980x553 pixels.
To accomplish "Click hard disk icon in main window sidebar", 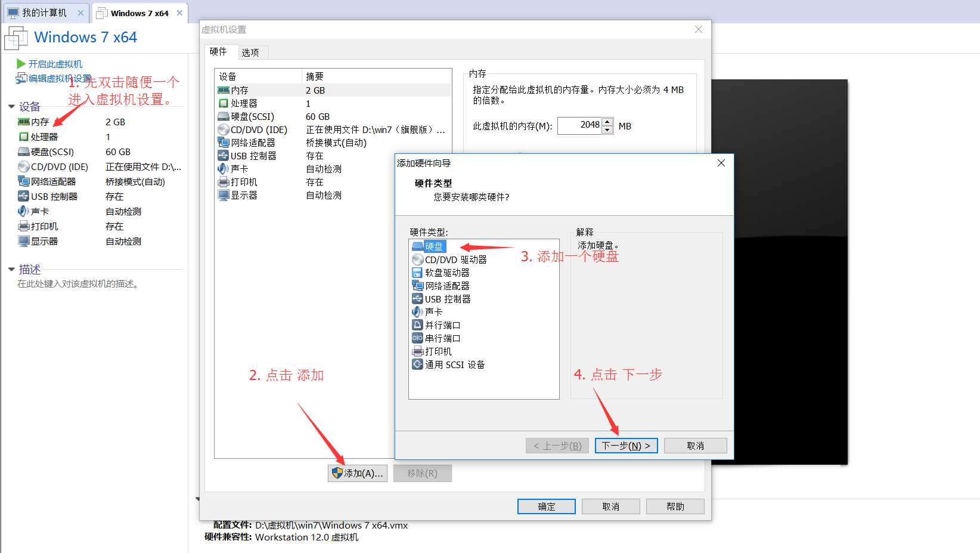I will [x=24, y=152].
